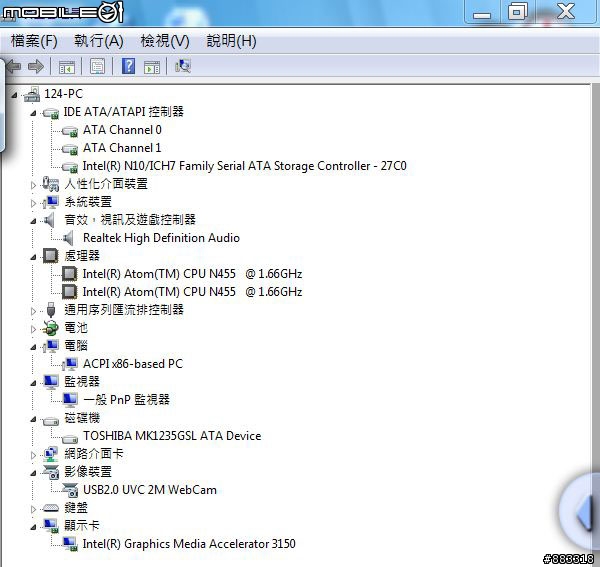Select ATA Channel 1 label text
The height and width of the screenshot is (567, 600).
[x=122, y=148]
